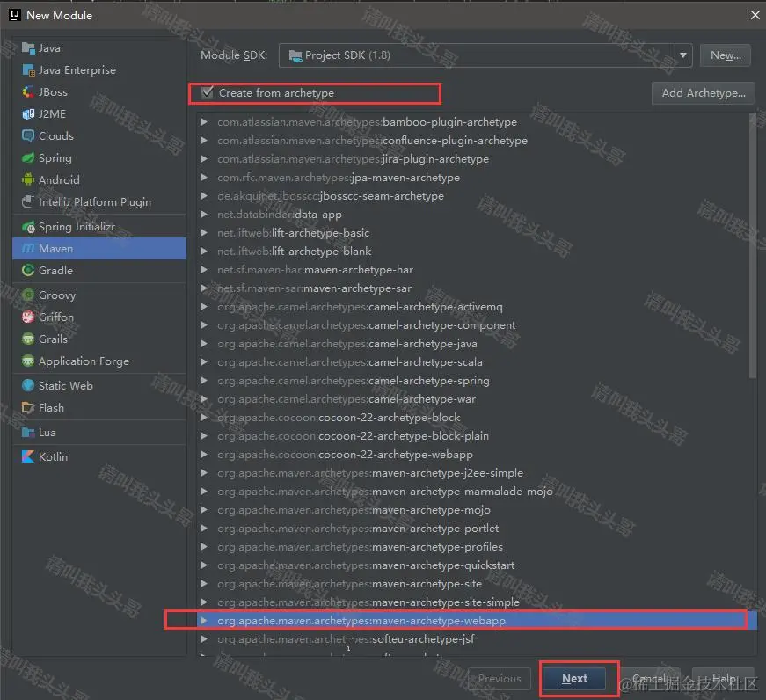This screenshot has height=700, width=766.
Task: Click the New button beside Module SDK
Action: 725,55
